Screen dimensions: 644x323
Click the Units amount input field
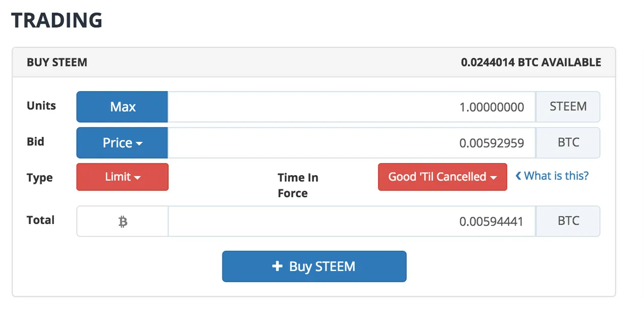click(x=351, y=107)
